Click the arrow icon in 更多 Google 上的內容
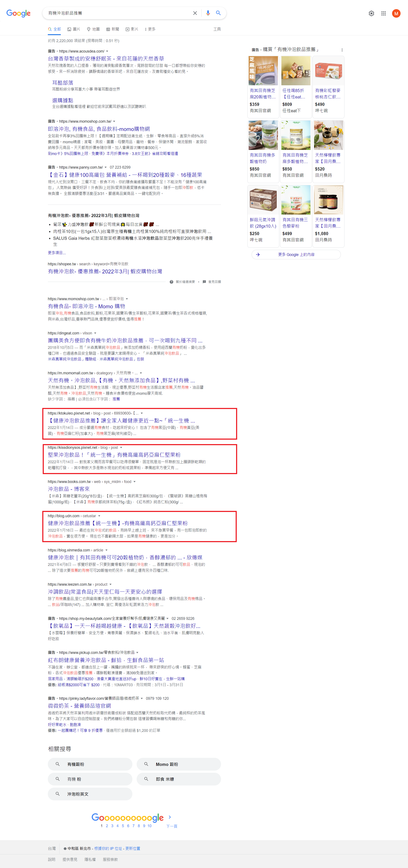The image size is (408, 868). (x=258, y=255)
